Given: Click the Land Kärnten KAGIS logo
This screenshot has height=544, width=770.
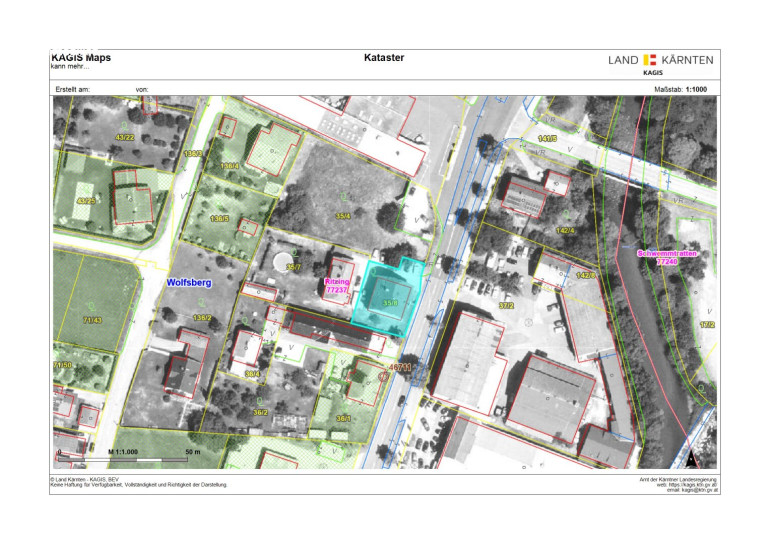Looking at the screenshot, I should 660,62.
